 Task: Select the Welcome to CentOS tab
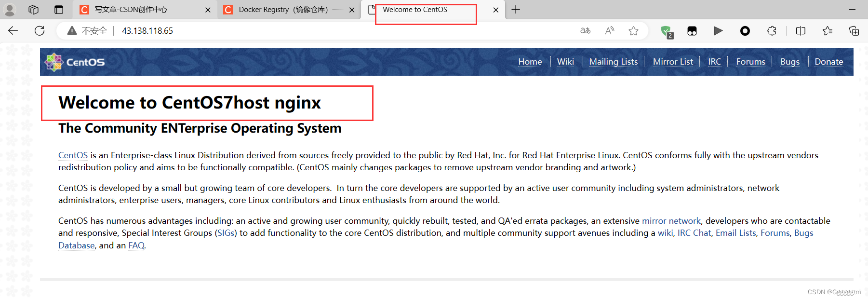click(x=432, y=10)
